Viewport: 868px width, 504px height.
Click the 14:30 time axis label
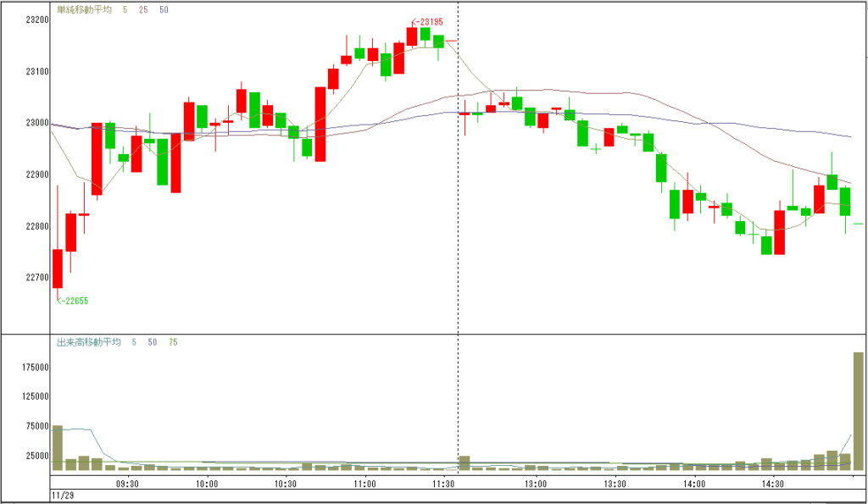pos(773,484)
